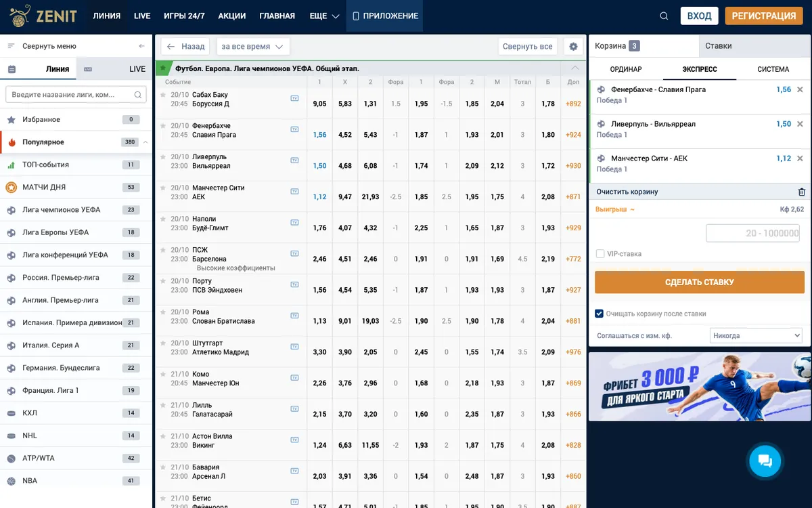Open the ЕЩЕ dropdown in the top navigation
Viewport: 812px width, 508px height.
point(324,16)
